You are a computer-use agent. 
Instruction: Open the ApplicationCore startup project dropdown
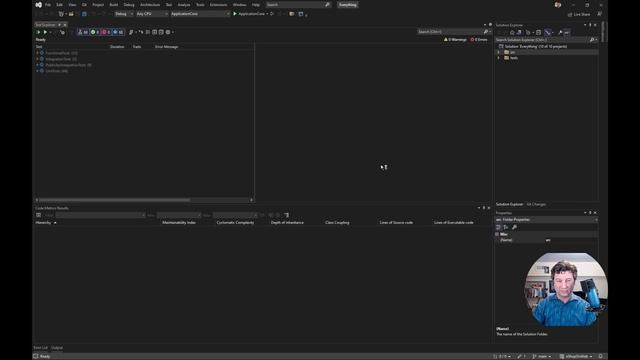200,14
